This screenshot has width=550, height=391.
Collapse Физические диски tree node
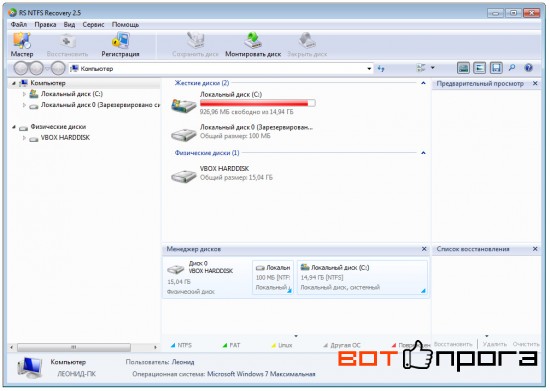[14, 127]
